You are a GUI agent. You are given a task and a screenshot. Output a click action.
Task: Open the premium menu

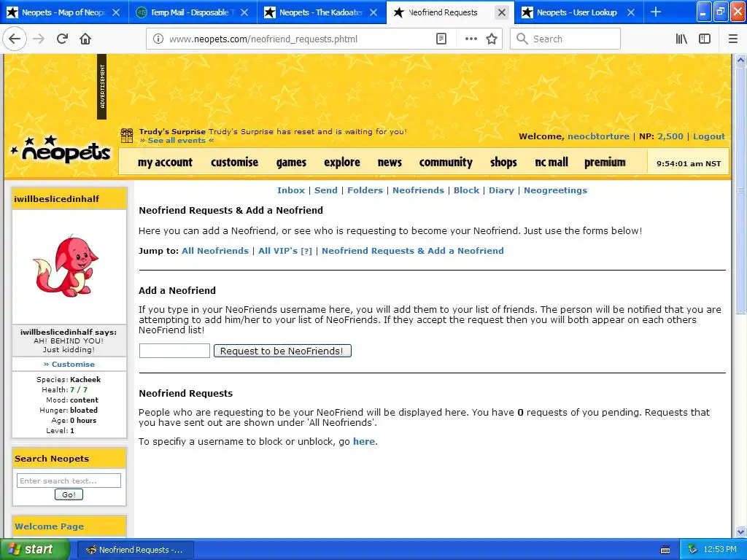(x=605, y=163)
